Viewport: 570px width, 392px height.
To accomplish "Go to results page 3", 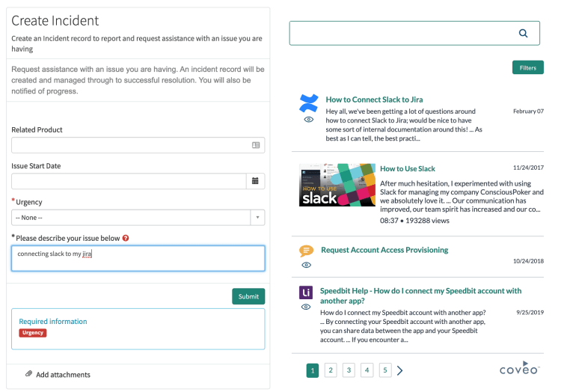I will tap(349, 370).
